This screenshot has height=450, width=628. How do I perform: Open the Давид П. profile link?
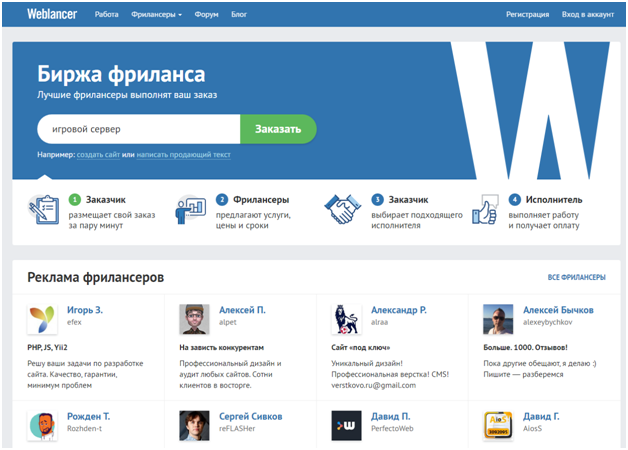click(x=390, y=416)
